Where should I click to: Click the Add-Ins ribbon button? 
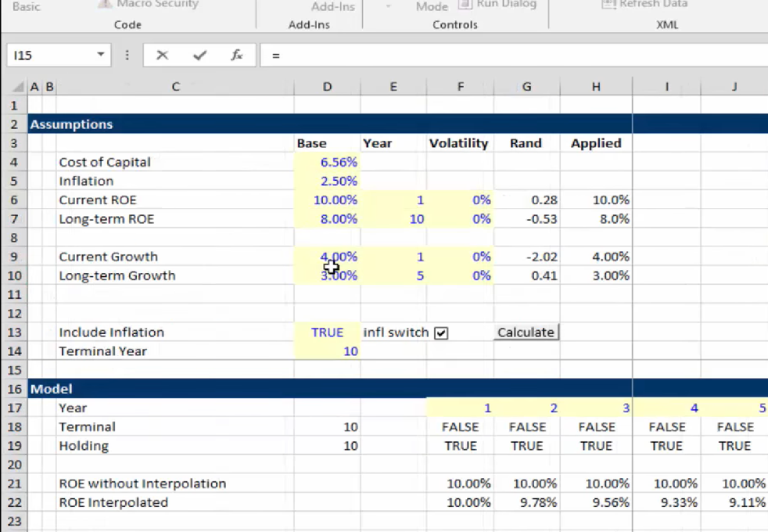pos(332,6)
